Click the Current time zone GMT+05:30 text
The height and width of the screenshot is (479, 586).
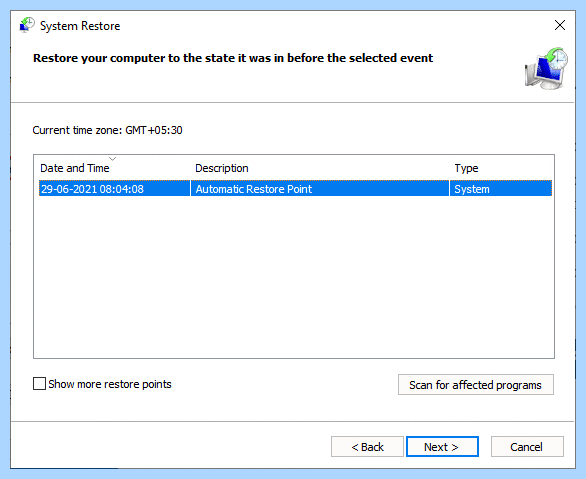[x=108, y=130]
